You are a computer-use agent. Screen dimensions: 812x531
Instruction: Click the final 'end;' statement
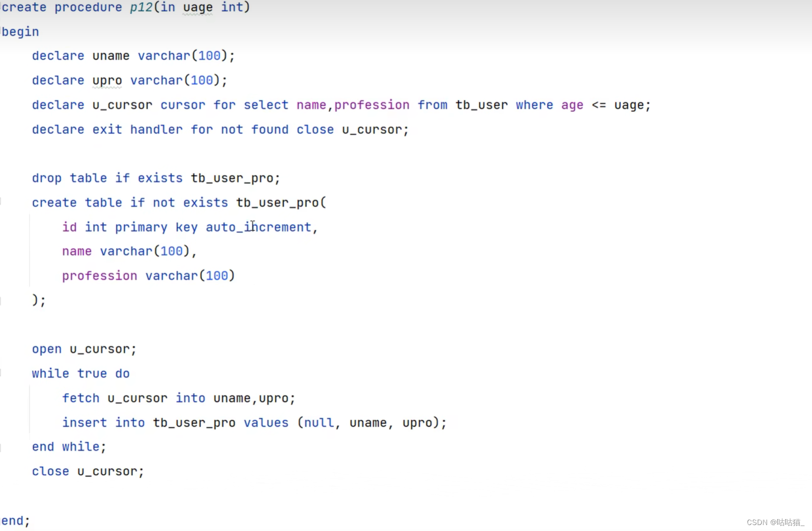[x=15, y=521]
